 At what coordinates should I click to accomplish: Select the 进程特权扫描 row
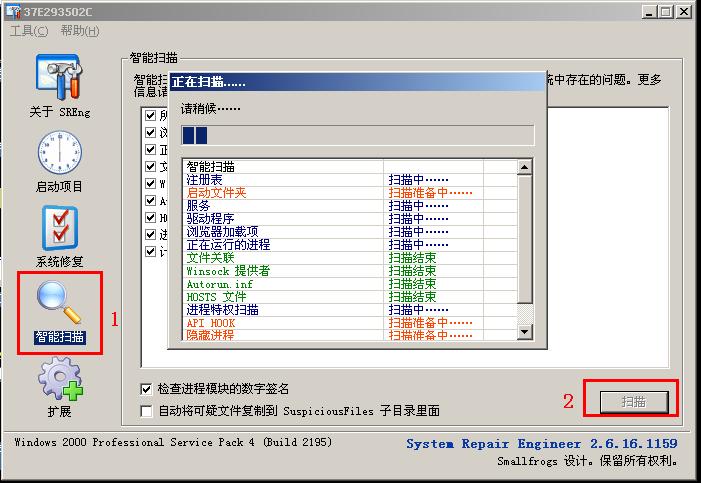tap(350, 310)
